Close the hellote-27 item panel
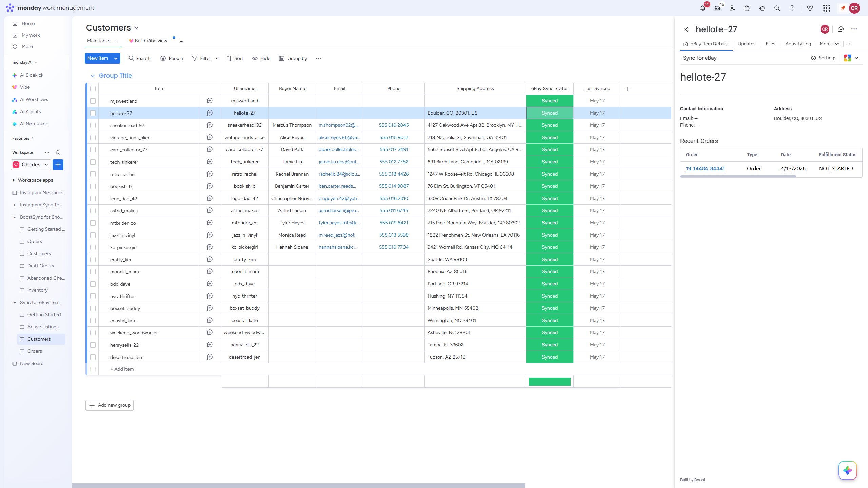 click(686, 29)
